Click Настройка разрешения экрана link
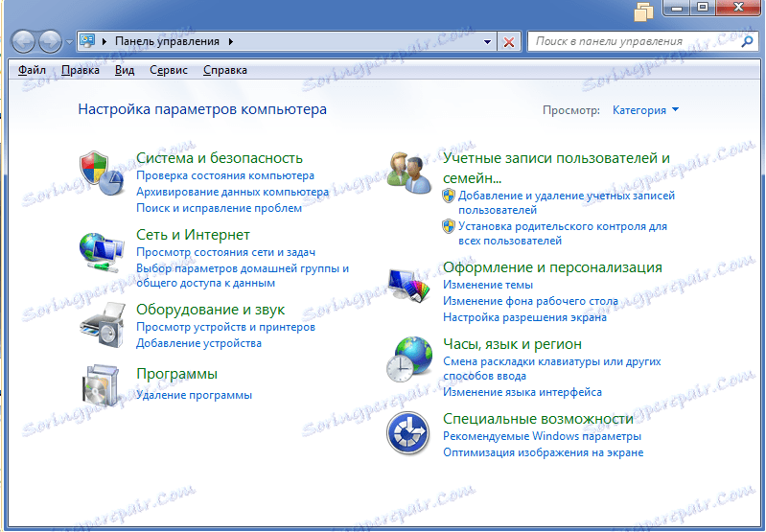 click(524, 317)
